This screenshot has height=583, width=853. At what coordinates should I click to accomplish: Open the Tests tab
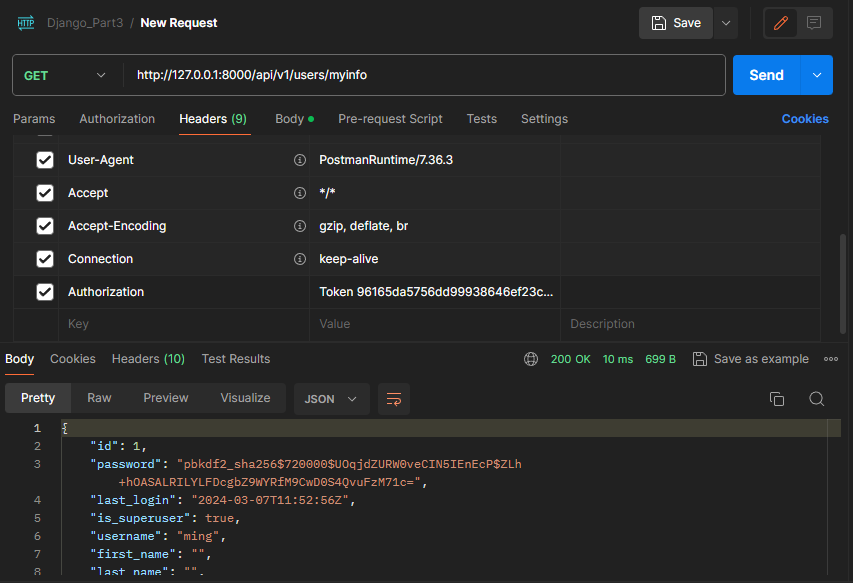click(x=481, y=119)
